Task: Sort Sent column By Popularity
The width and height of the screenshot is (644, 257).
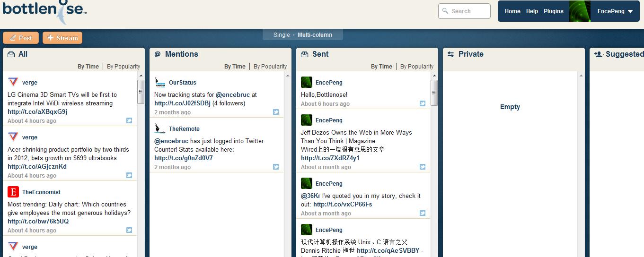Action: click(x=417, y=67)
